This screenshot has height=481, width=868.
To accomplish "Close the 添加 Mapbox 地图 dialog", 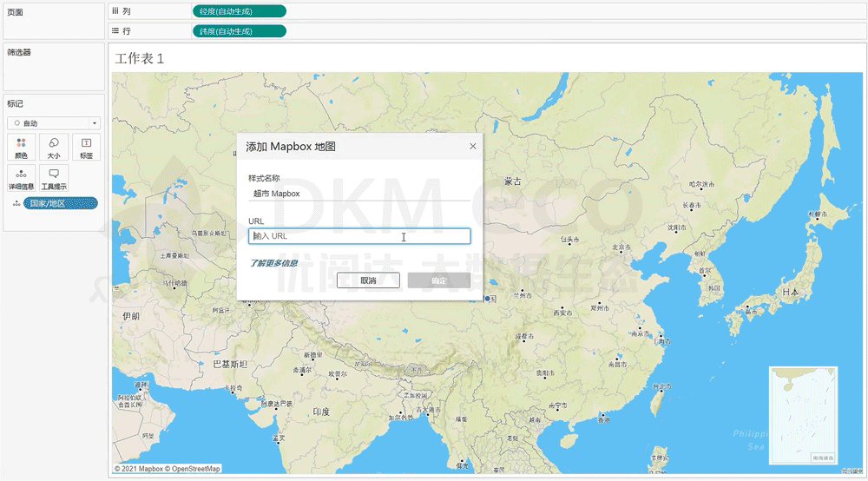I will 473,146.
